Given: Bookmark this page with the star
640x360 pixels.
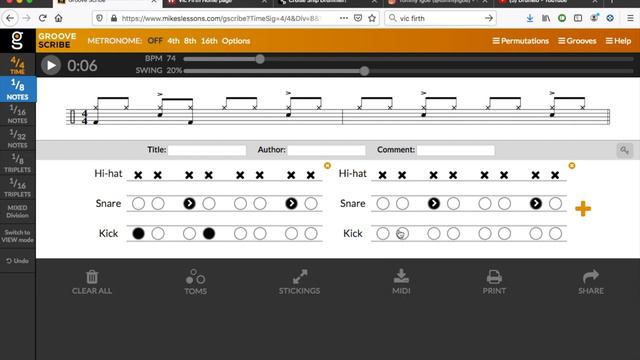Looking at the screenshot, I should (x=372, y=18).
